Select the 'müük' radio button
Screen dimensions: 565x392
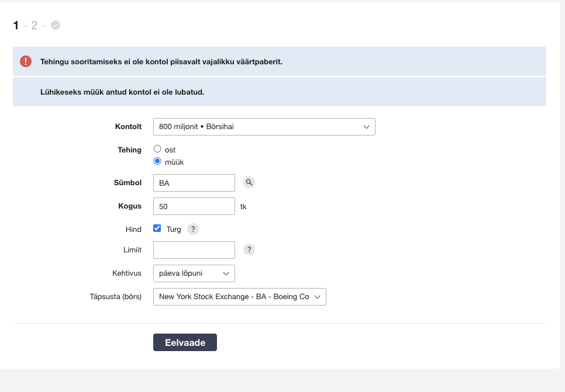click(157, 161)
